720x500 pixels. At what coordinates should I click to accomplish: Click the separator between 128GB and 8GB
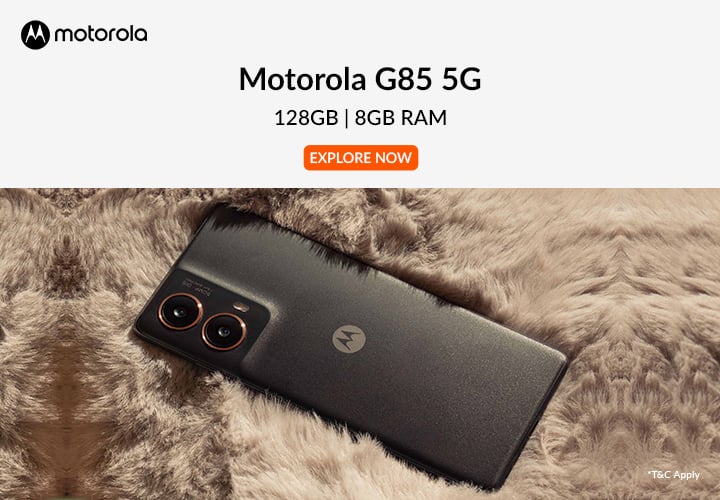point(347,118)
